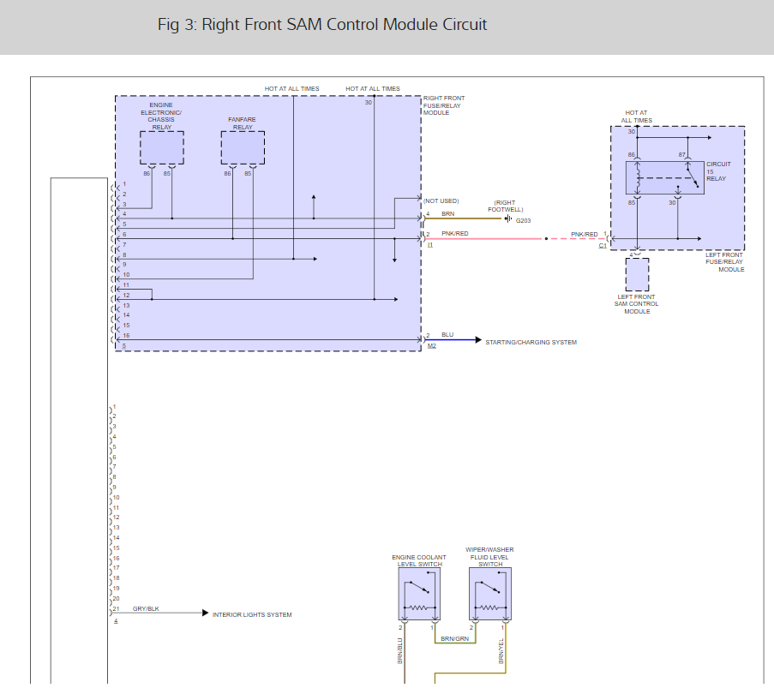This screenshot has width=774, height=700.
Task: Click the Left Front Fuse/Relay Module label
Action: 724,262
